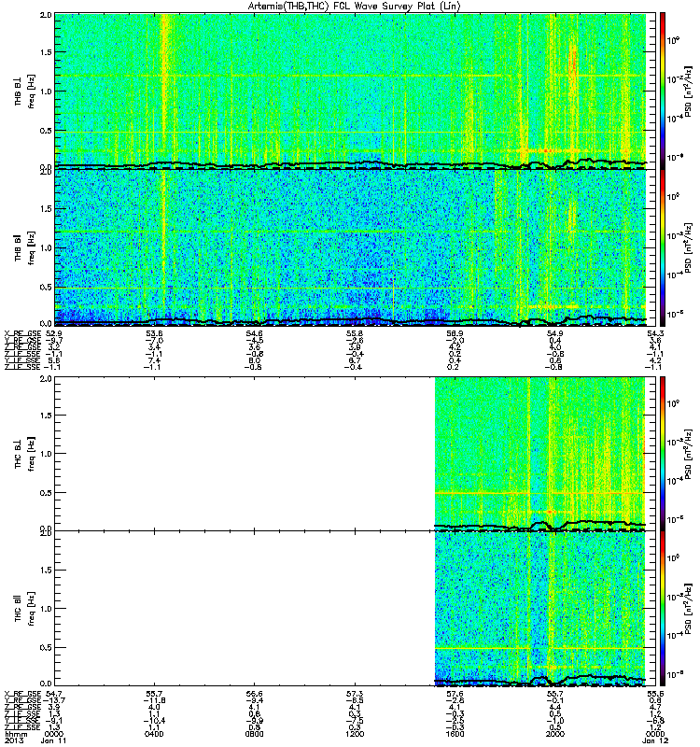Click the 'hhmm' time format label

pos(16,734)
